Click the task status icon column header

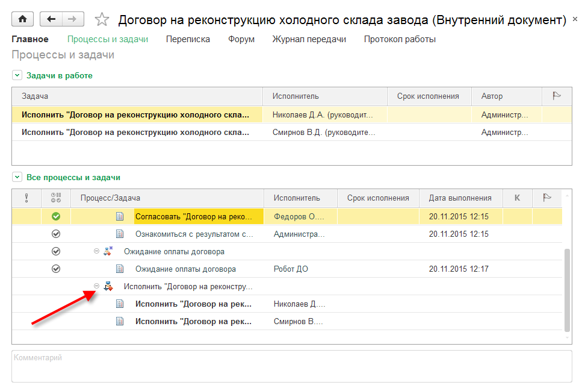tap(56, 198)
